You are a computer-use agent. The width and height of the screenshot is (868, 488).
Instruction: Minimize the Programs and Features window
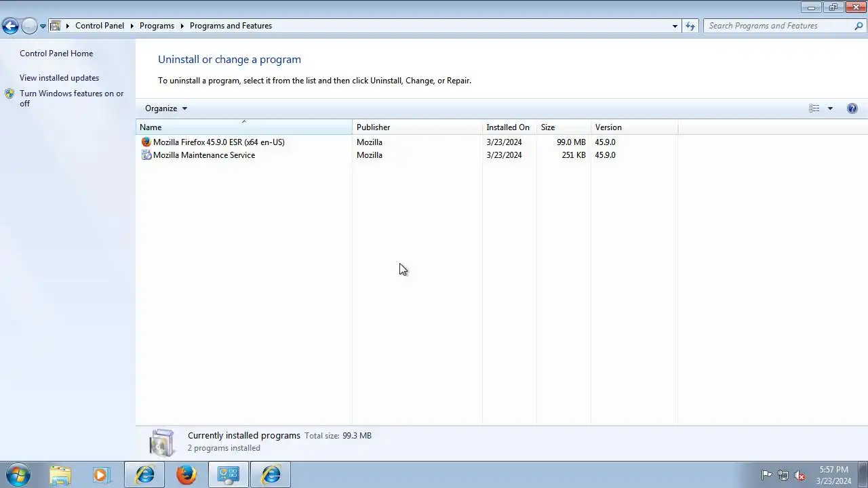point(811,7)
